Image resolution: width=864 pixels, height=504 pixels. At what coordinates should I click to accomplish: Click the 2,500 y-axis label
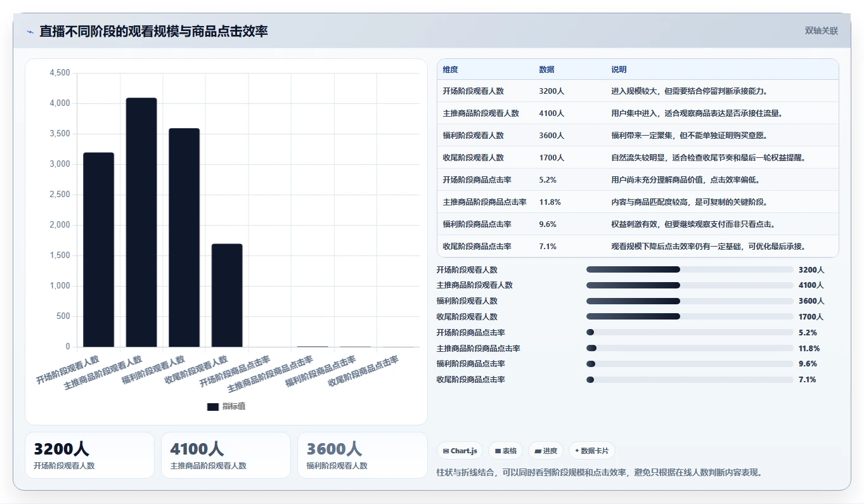click(60, 195)
